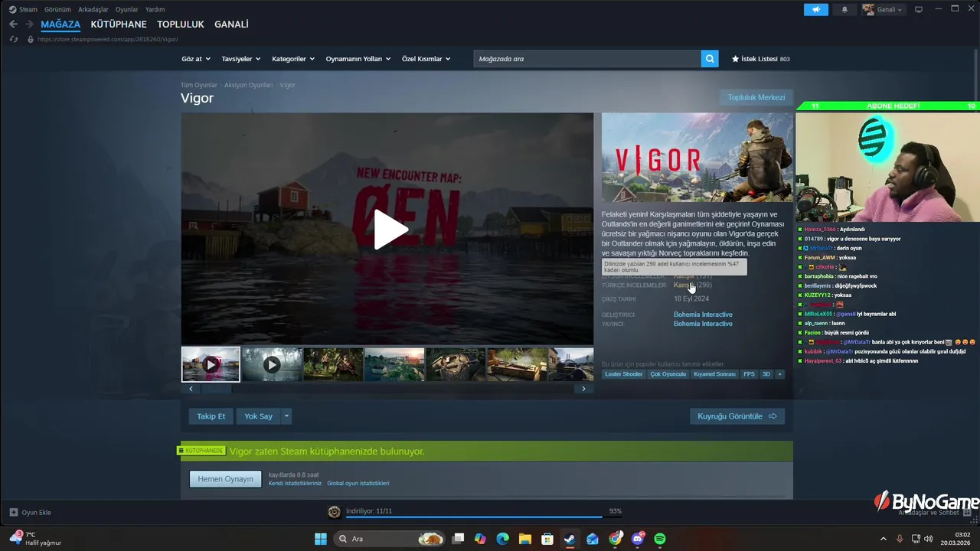The width and height of the screenshot is (980, 551).
Task: Click the Kuyruğu Görüntüle button
Action: pyautogui.click(x=737, y=416)
